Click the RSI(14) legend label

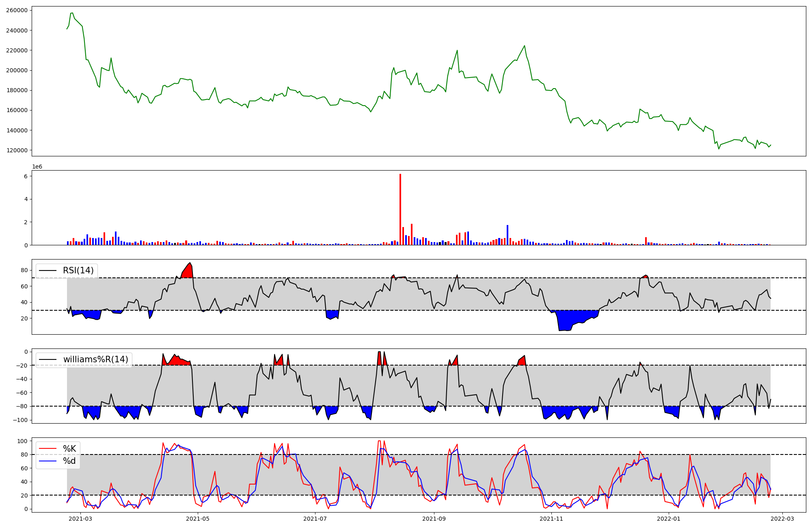78,270
